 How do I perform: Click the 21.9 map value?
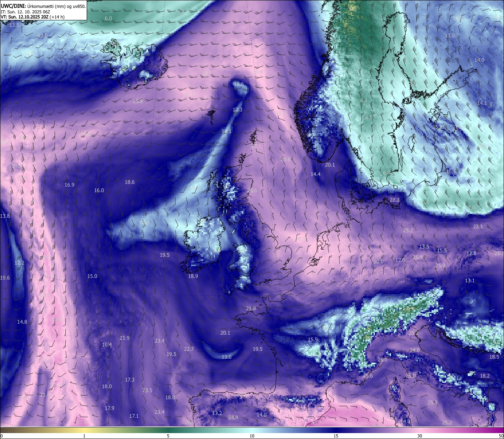pos(124,338)
